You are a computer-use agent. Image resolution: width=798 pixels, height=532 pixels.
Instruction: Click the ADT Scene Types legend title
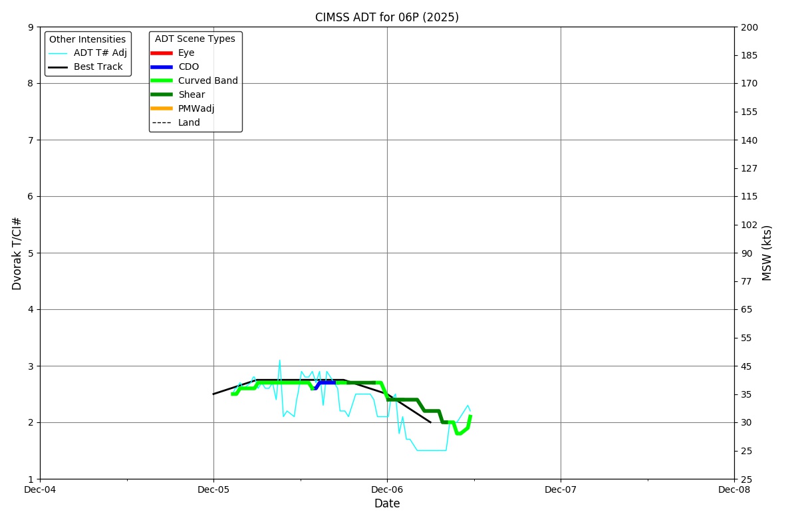tap(195, 39)
